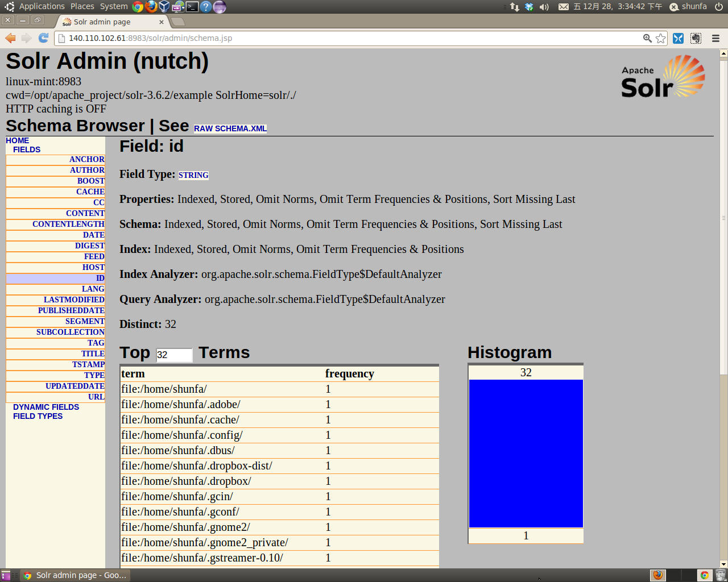Open the STRING field type link

(x=193, y=175)
